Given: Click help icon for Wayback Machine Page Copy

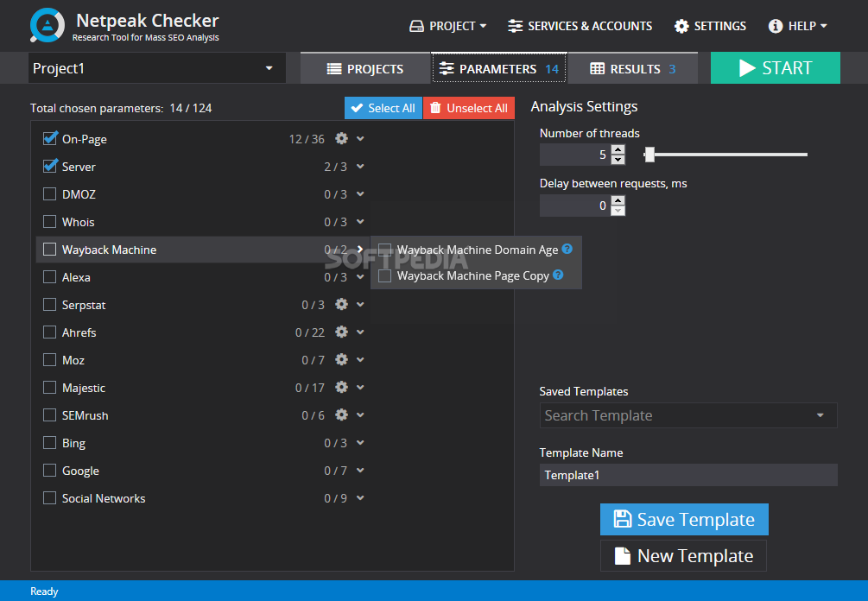Looking at the screenshot, I should point(558,275).
